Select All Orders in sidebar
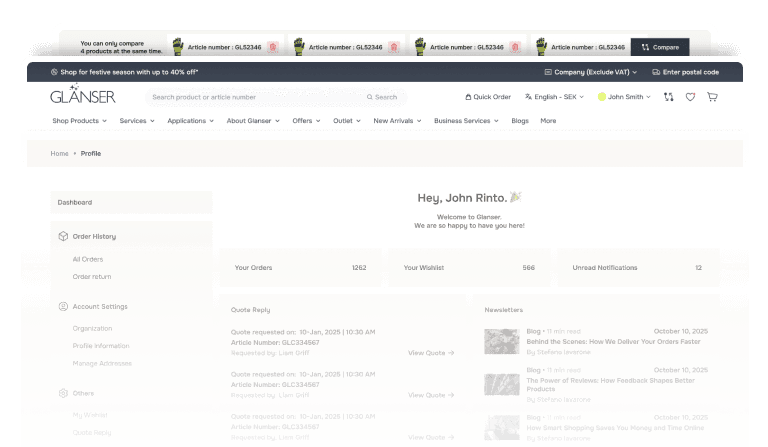The width and height of the screenshot is (768, 447). click(88, 259)
